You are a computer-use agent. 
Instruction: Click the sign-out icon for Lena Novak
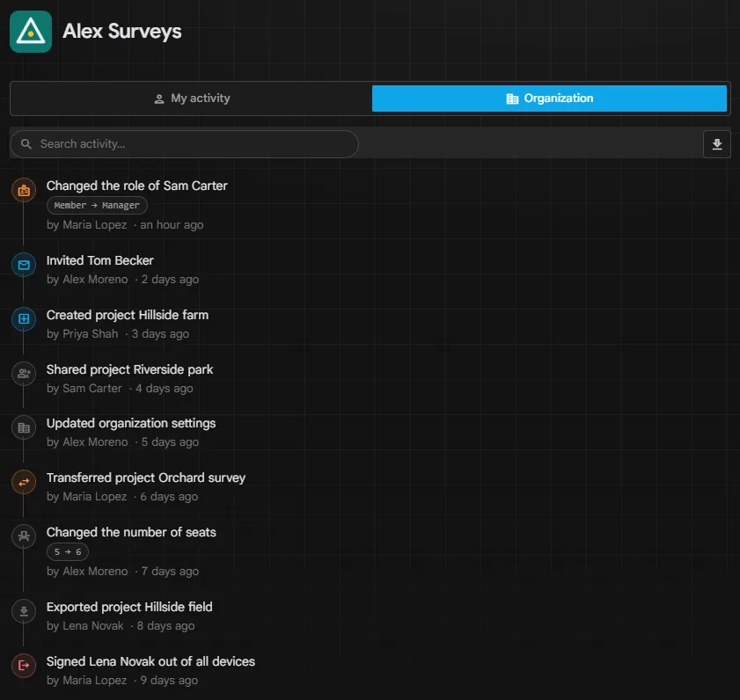(24, 666)
